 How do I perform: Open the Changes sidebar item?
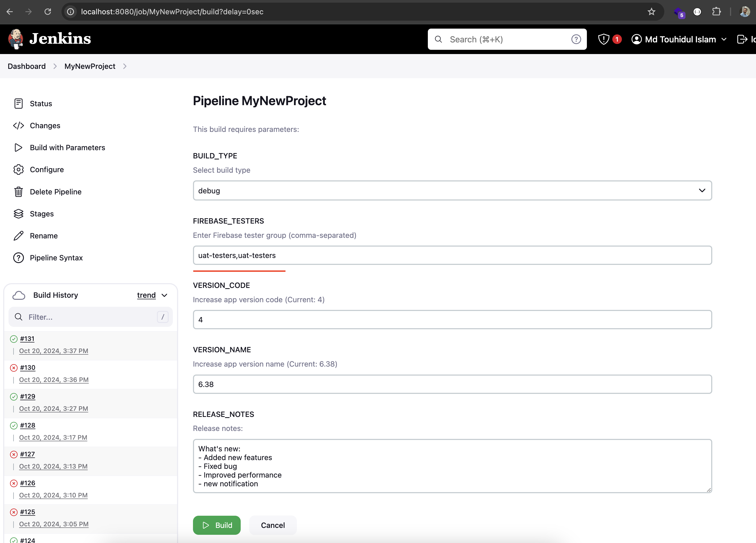click(45, 126)
